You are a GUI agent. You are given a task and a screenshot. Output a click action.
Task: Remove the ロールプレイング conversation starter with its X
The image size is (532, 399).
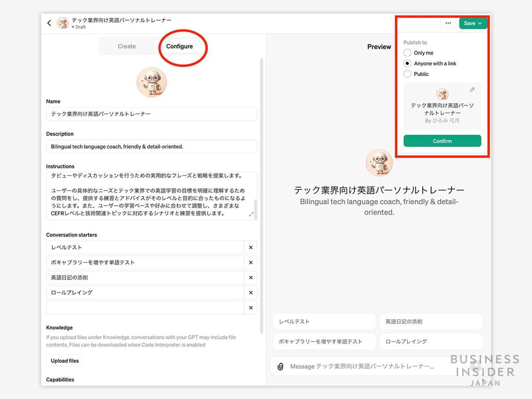click(251, 292)
